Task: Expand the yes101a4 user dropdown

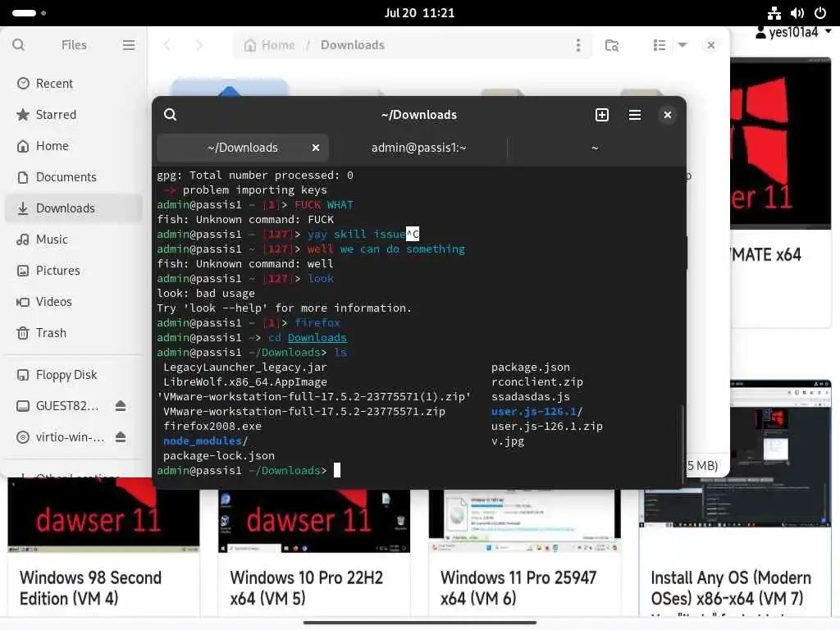Action: pos(793,32)
